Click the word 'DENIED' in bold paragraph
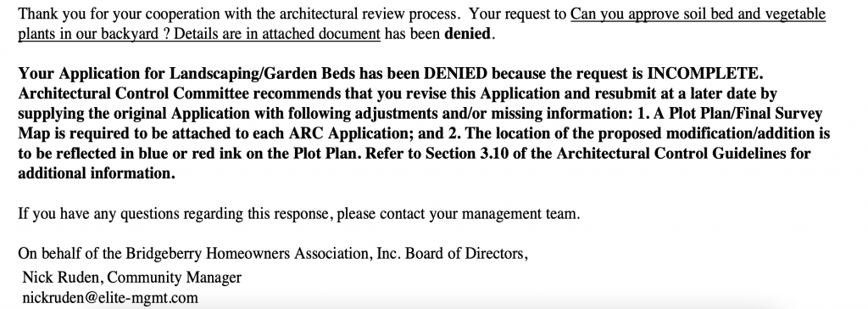Image resolution: width=868 pixels, height=309 pixels. [455, 74]
